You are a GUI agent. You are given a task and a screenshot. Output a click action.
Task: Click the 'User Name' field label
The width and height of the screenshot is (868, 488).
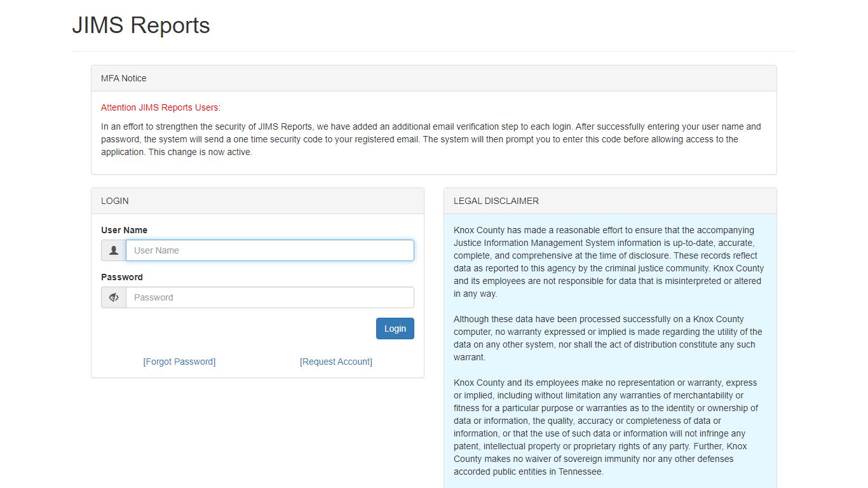click(x=124, y=230)
